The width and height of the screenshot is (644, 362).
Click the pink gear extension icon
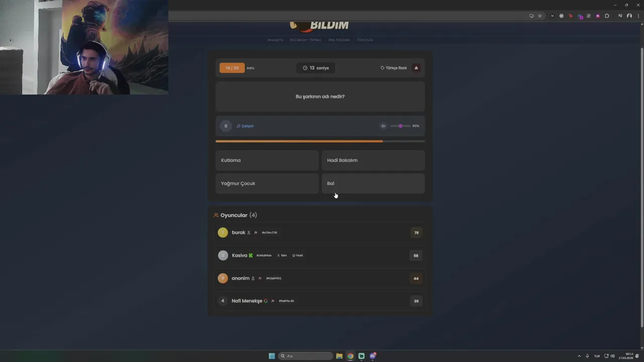point(598,16)
